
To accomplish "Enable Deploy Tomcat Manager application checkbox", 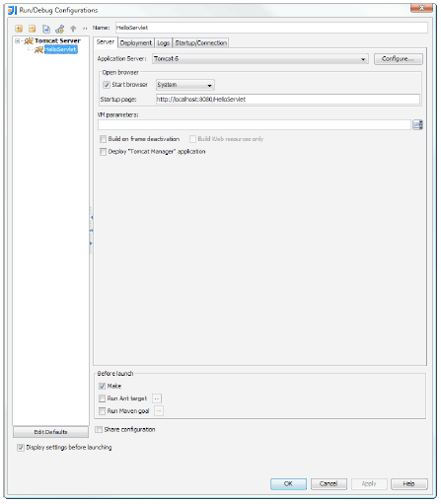I will [x=103, y=152].
